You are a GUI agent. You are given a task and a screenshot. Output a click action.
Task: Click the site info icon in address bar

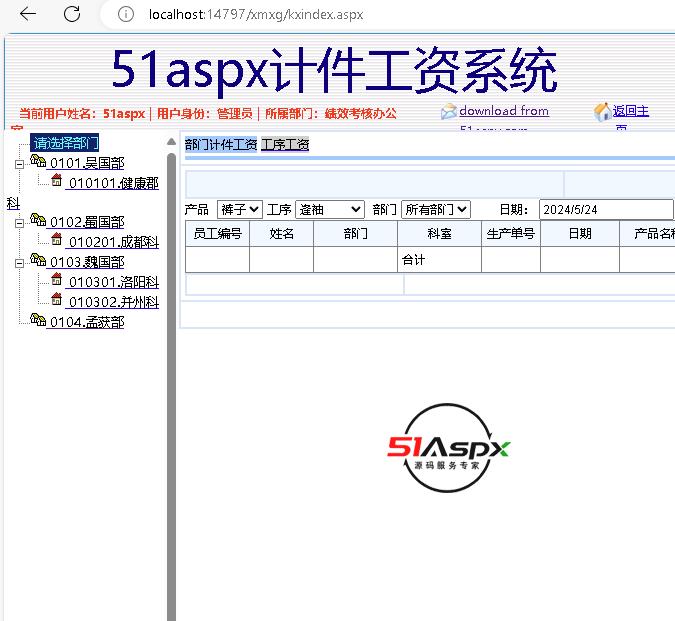125,14
